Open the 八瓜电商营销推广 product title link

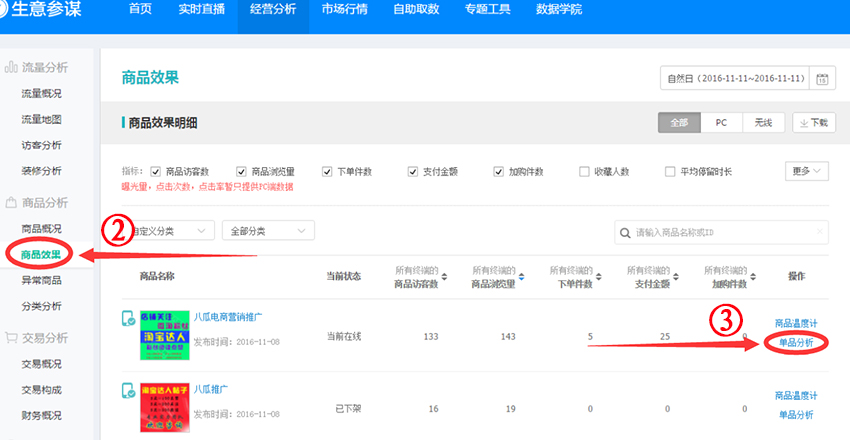point(228,316)
